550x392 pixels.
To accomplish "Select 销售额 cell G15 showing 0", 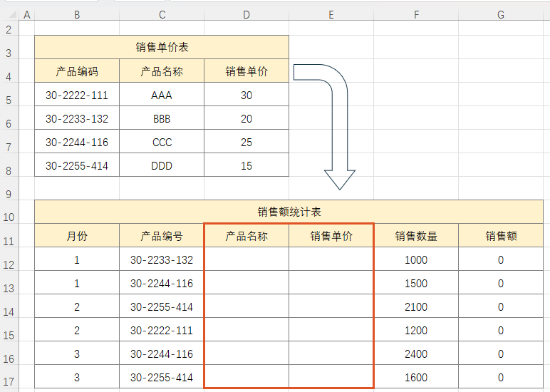I will pos(501,330).
